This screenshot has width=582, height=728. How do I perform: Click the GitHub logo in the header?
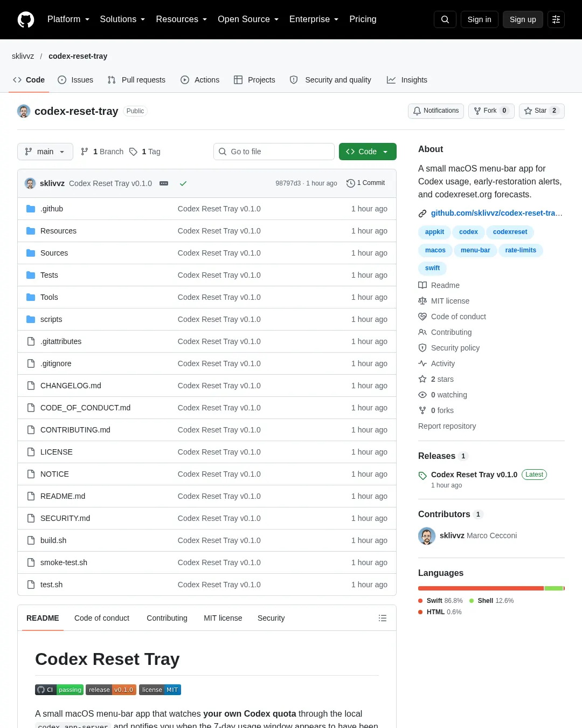(x=26, y=19)
